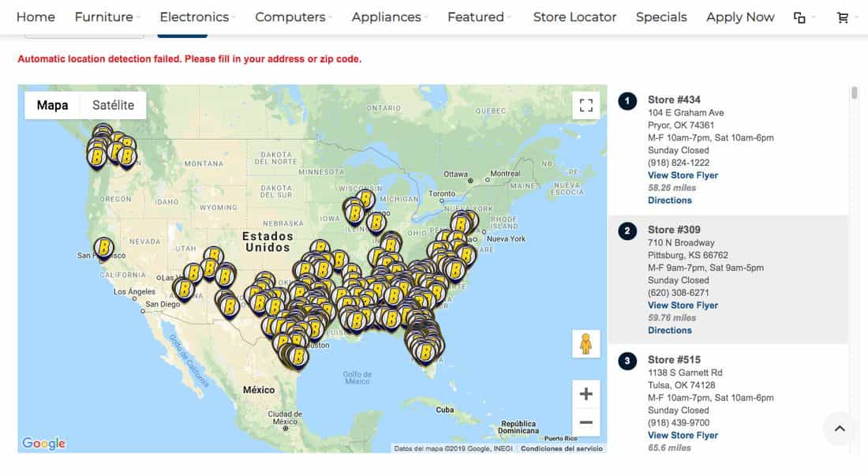Open the Specials menu item

661,17
